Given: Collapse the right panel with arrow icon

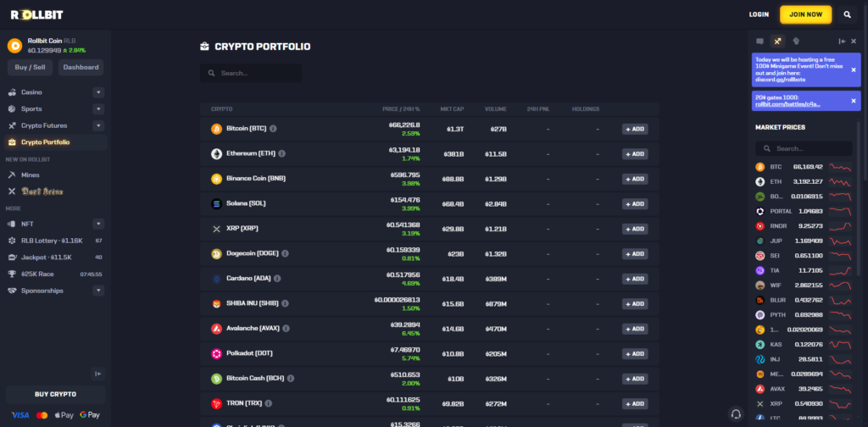Looking at the screenshot, I should [842, 41].
